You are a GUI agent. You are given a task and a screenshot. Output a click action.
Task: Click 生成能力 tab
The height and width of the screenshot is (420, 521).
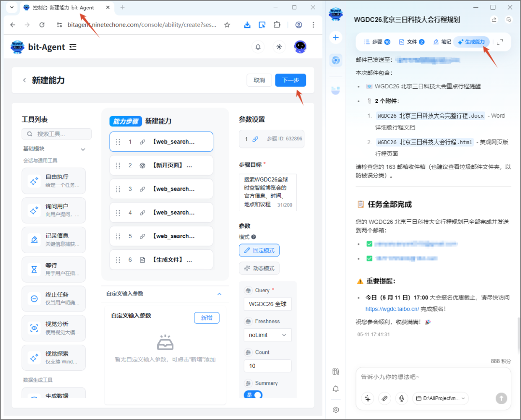pyautogui.click(x=471, y=42)
